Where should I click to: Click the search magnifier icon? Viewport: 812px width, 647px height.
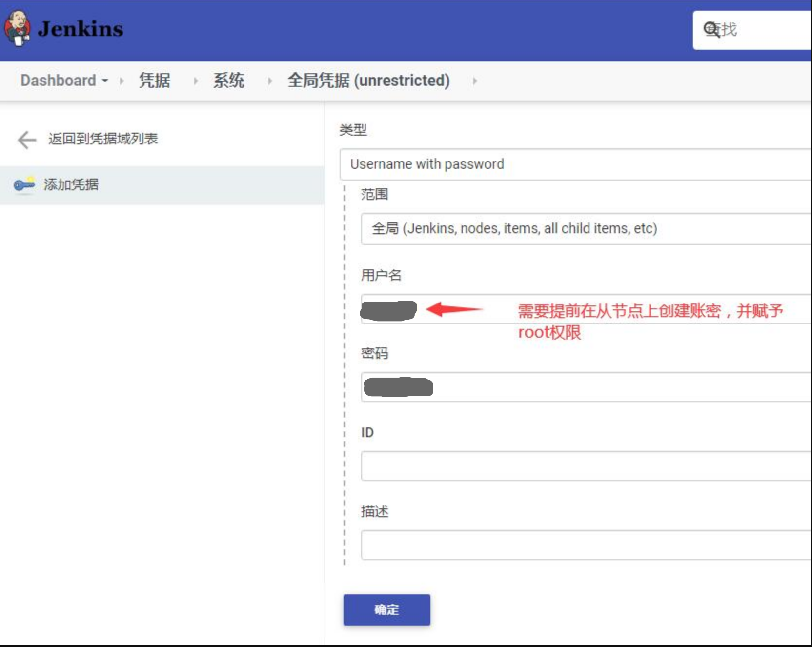point(711,30)
